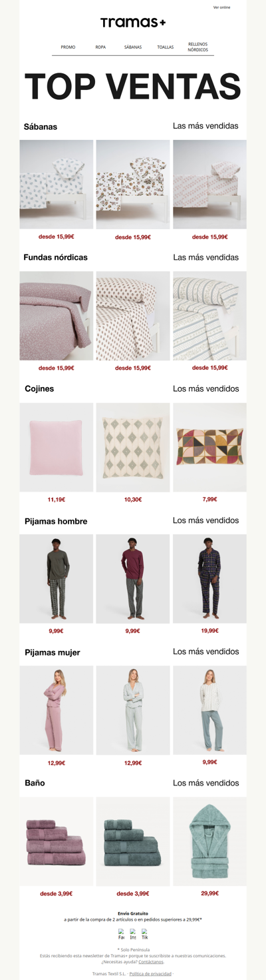Follow the Contáctanos link
This screenshot has width=266, height=980.
coord(151,962)
